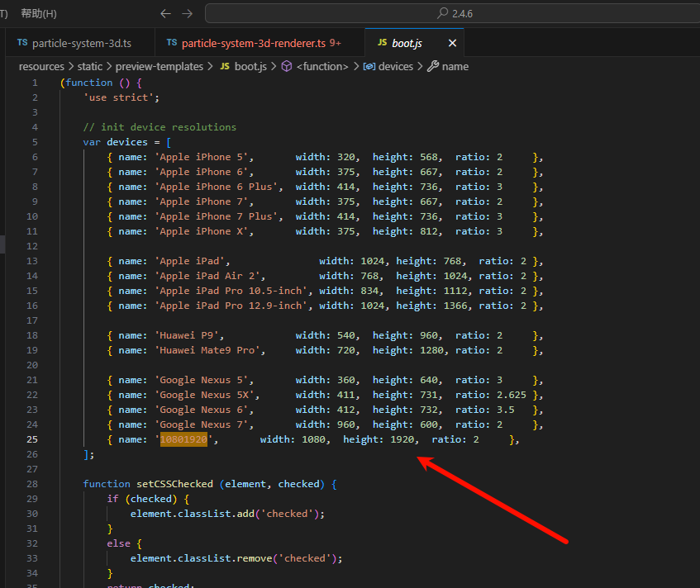Click the highlighted '10801920' text
Viewport: 700px width, 588px height.
point(183,439)
